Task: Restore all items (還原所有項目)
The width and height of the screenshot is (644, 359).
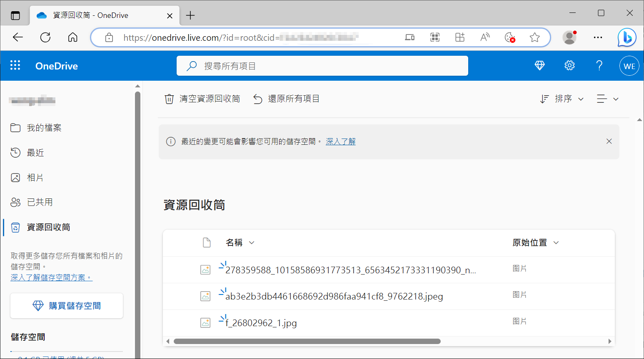Action: tap(287, 99)
